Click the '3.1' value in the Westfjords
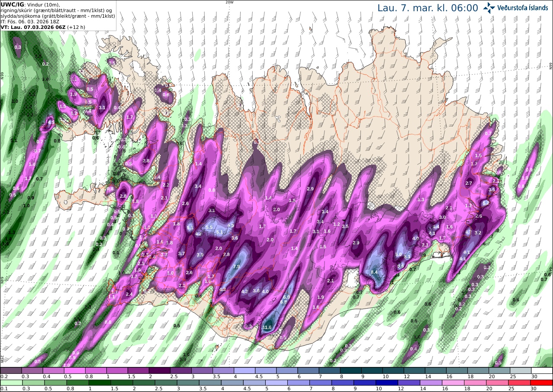This screenshot has height=392, width=553. click(102, 107)
